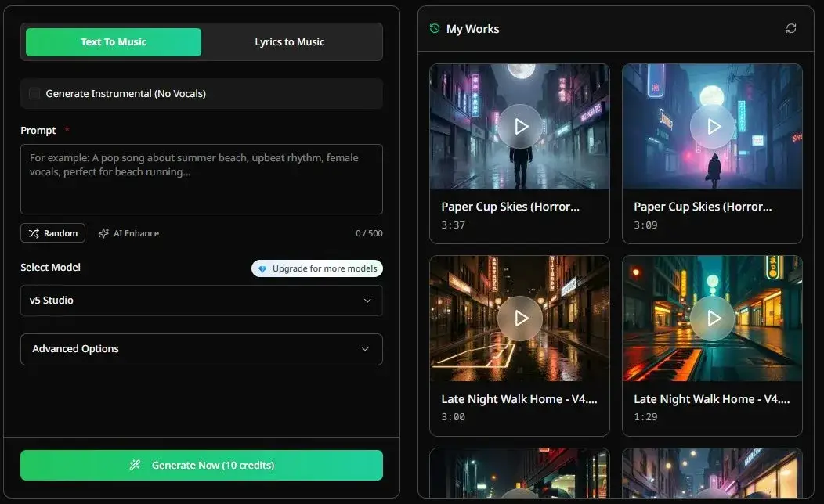824x504 pixels.
Task: Play Paper Cup Skies track lasting 3:37
Action: [x=520, y=127]
